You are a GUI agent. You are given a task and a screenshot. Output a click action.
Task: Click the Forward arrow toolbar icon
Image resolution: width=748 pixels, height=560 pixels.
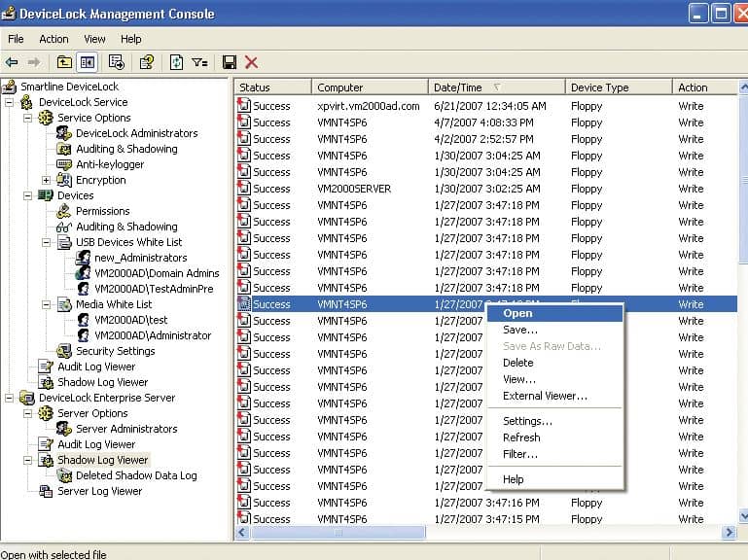point(34,62)
